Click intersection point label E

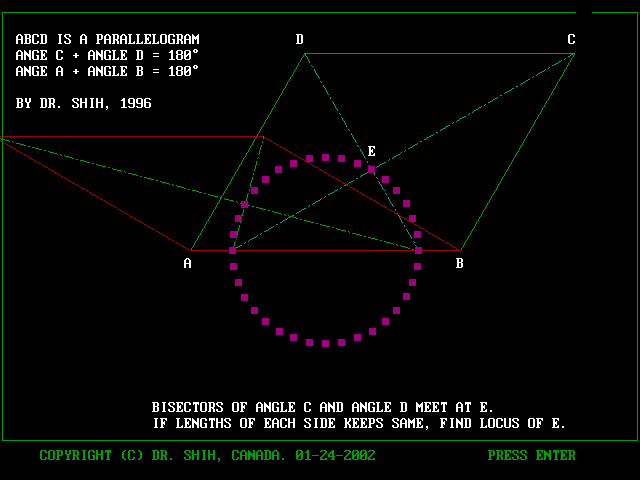click(371, 151)
